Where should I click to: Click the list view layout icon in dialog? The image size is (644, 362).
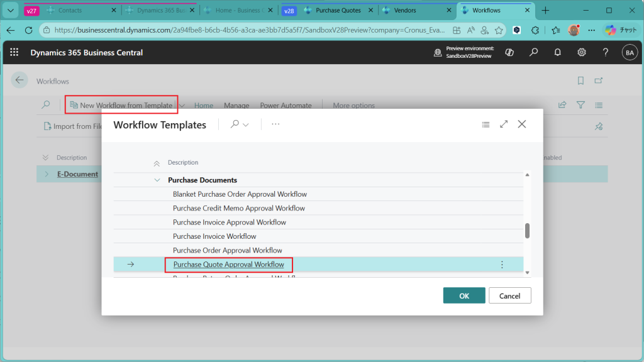tap(486, 124)
